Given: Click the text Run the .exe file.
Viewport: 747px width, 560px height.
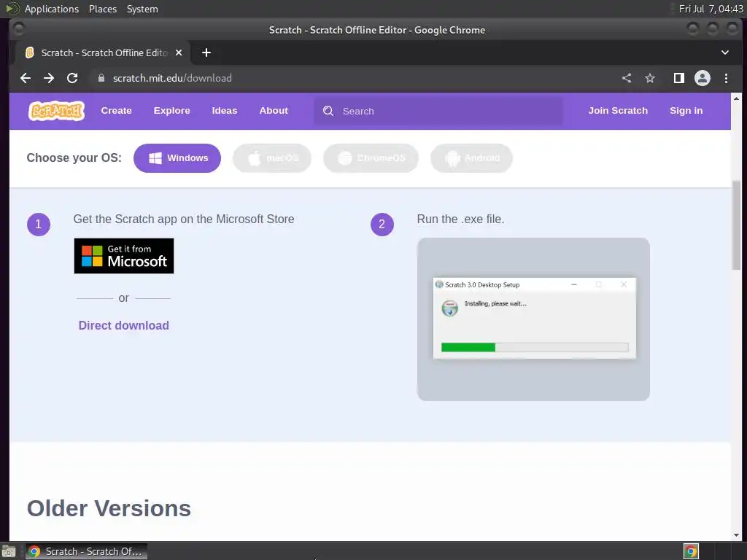Looking at the screenshot, I should click(x=461, y=219).
